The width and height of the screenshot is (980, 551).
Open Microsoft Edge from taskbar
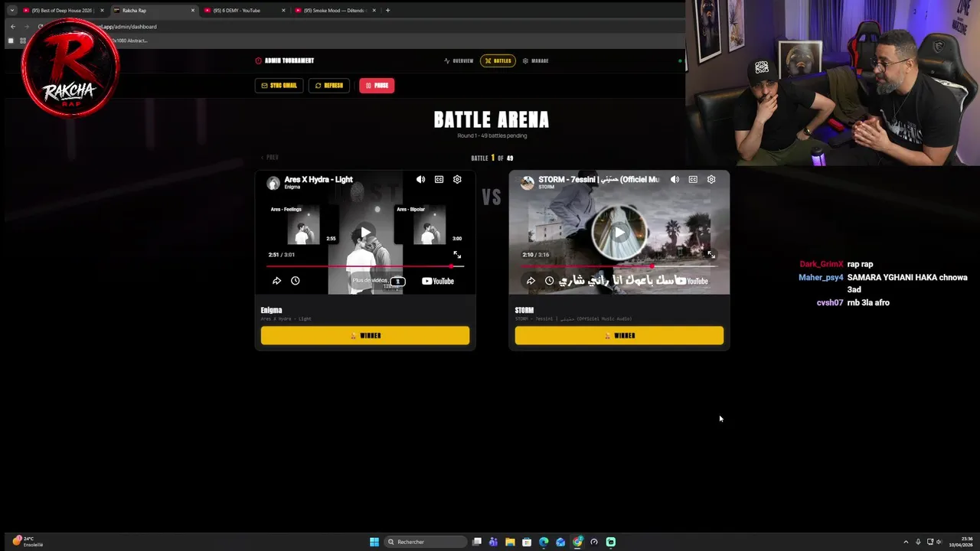coord(544,542)
